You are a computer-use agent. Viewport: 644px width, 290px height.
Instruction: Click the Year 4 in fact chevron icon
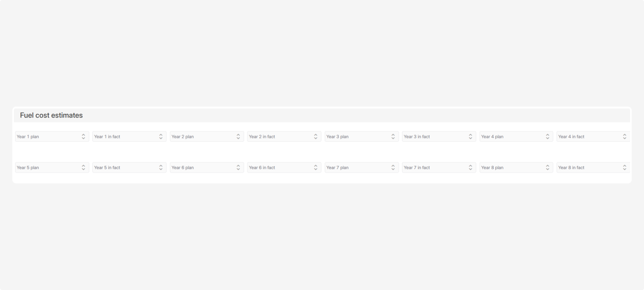tap(625, 136)
